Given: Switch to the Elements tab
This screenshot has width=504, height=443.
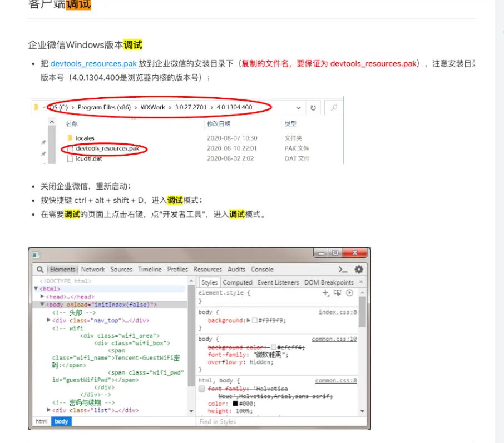Looking at the screenshot, I should pos(63,270).
